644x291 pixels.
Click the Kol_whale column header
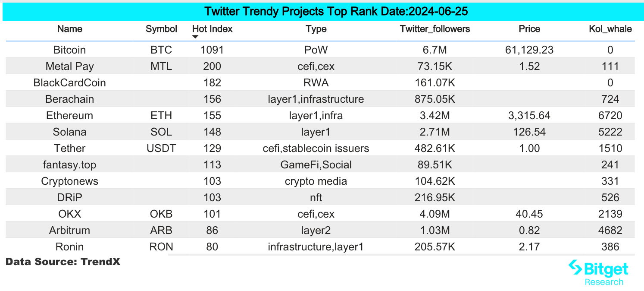click(x=610, y=29)
